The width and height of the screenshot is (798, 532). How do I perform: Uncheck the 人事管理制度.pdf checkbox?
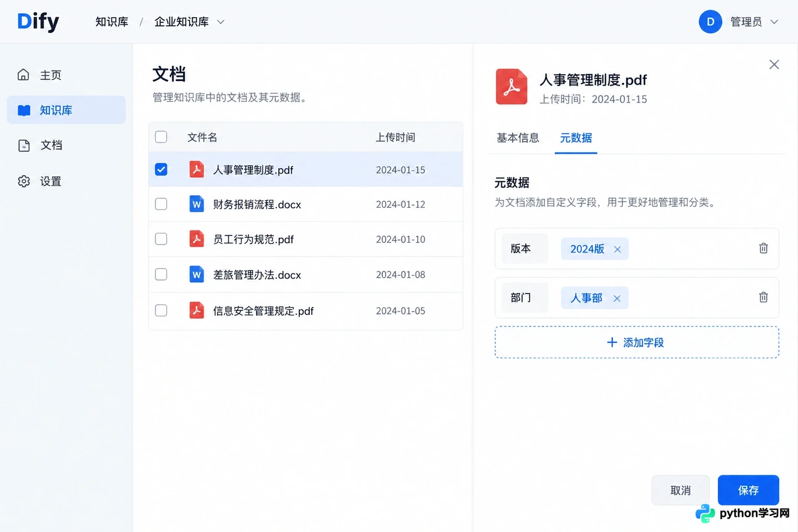tap(161, 169)
